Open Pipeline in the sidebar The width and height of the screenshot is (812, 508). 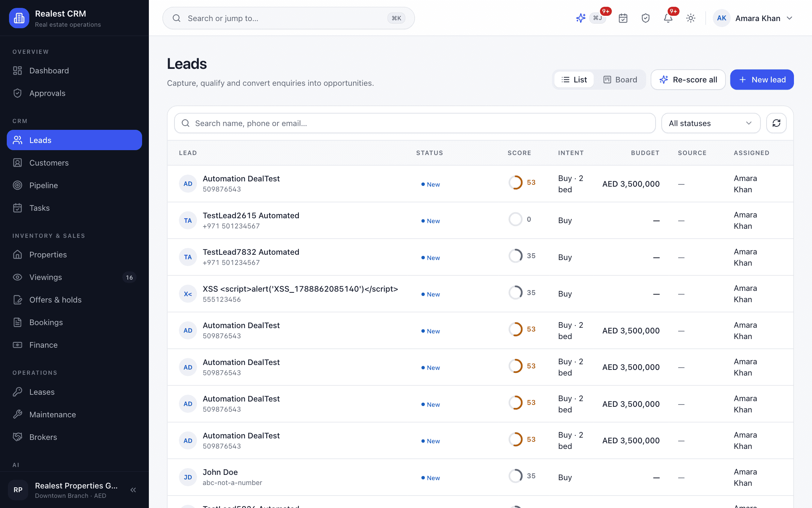pos(74,186)
